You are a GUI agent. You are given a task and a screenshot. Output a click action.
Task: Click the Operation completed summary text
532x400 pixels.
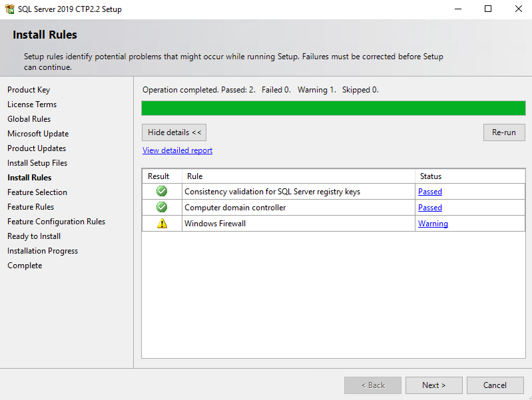click(260, 90)
